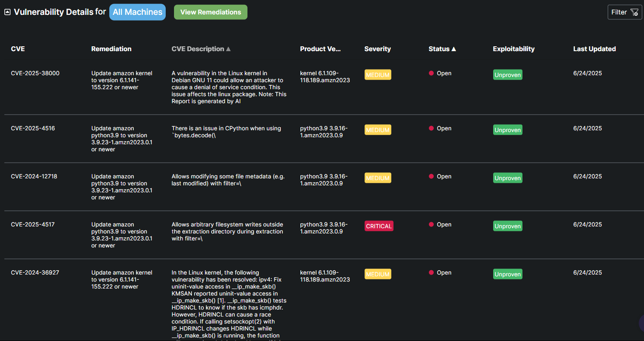The height and width of the screenshot is (341, 644).
Task: Click red status dot for CVE-2025-4517
Action: 432,225
